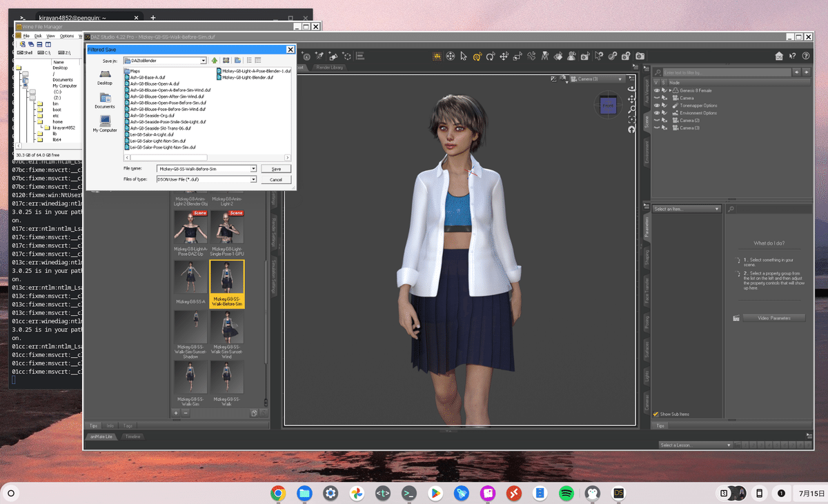
Task: Click the Tips tab in content pane
Action: pyautogui.click(x=93, y=425)
